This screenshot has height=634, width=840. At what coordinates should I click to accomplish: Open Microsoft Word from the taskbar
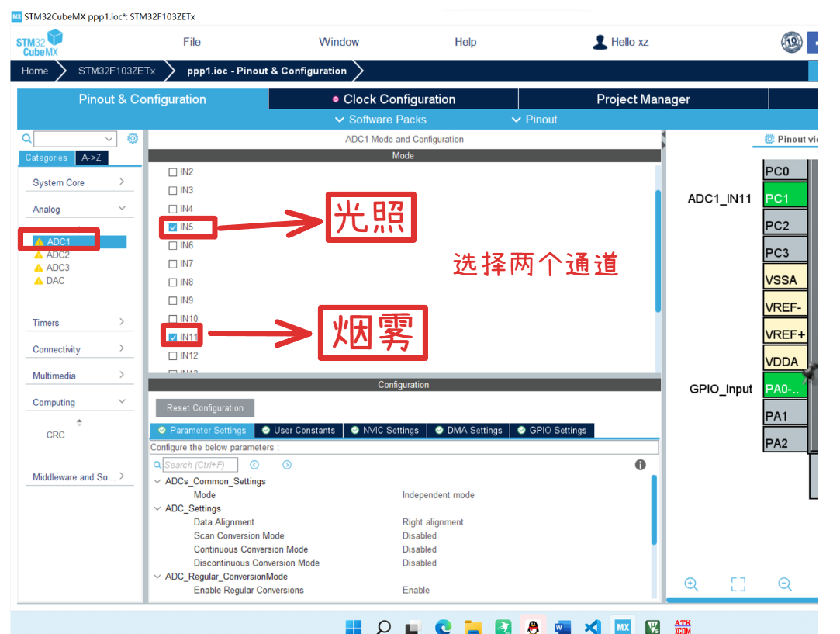point(562,627)
